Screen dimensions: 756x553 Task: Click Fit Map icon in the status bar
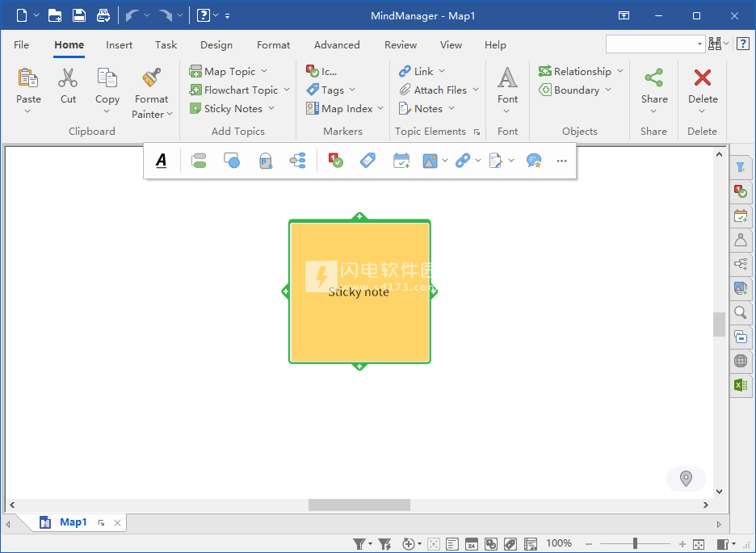point(699,544)
